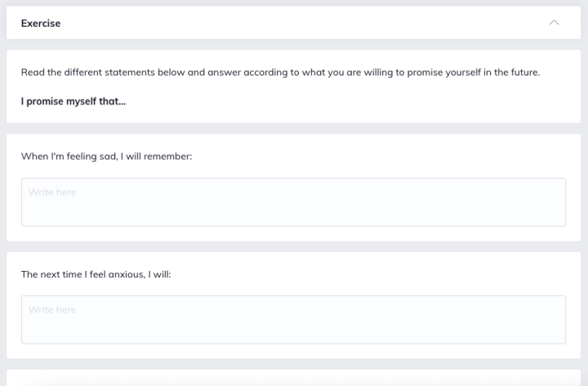Collapse the Exercise section with the chevron

(x=554, y=23)
